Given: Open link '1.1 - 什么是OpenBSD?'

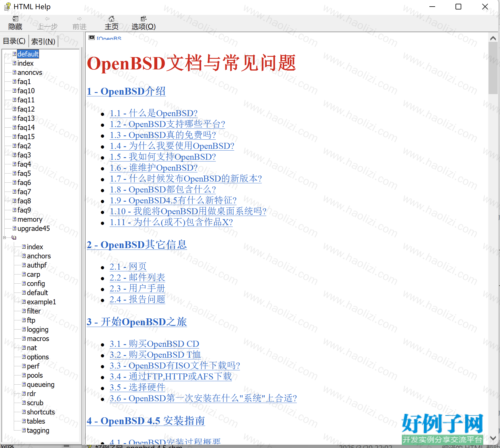Looking at the screenshot, I should (154, 113).
